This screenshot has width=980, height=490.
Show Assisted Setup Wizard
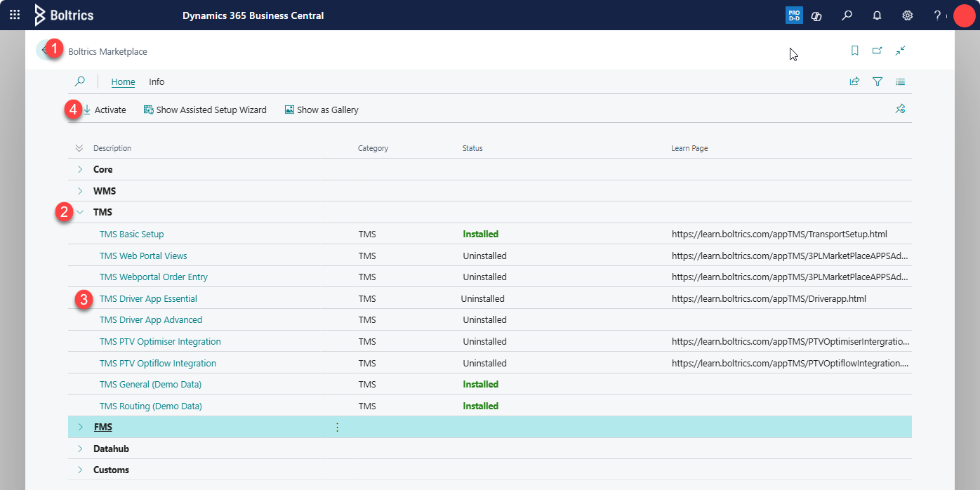pos(205,110)
